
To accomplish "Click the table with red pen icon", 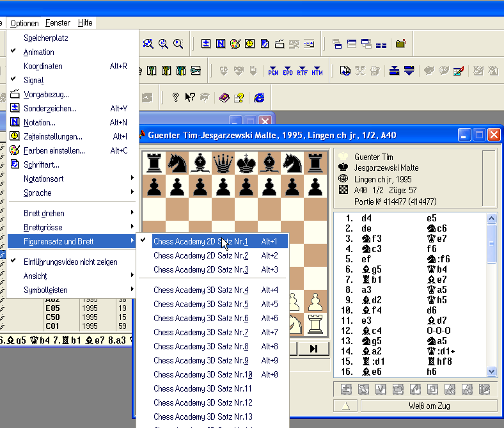I will coord(459,71).
